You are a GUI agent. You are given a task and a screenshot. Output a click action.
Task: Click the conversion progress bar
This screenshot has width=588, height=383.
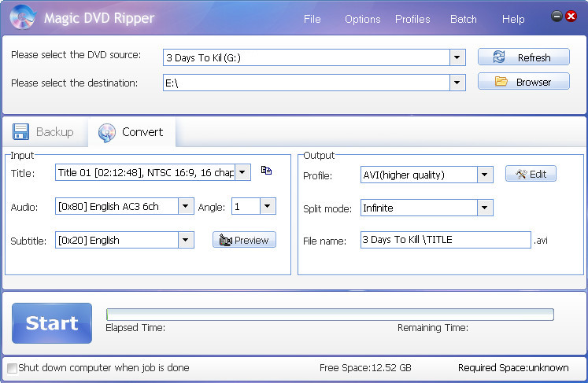[x=330, y=315]
